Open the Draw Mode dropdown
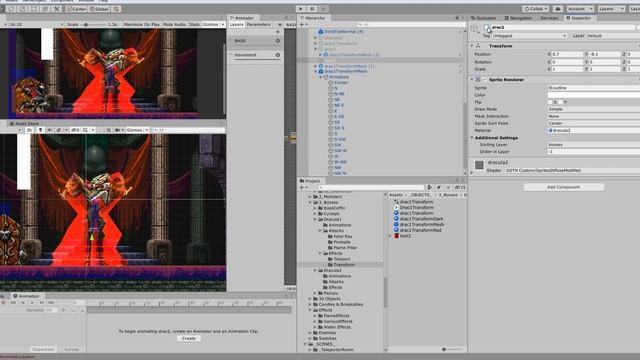The image size is (640, 360). (593, 109)
